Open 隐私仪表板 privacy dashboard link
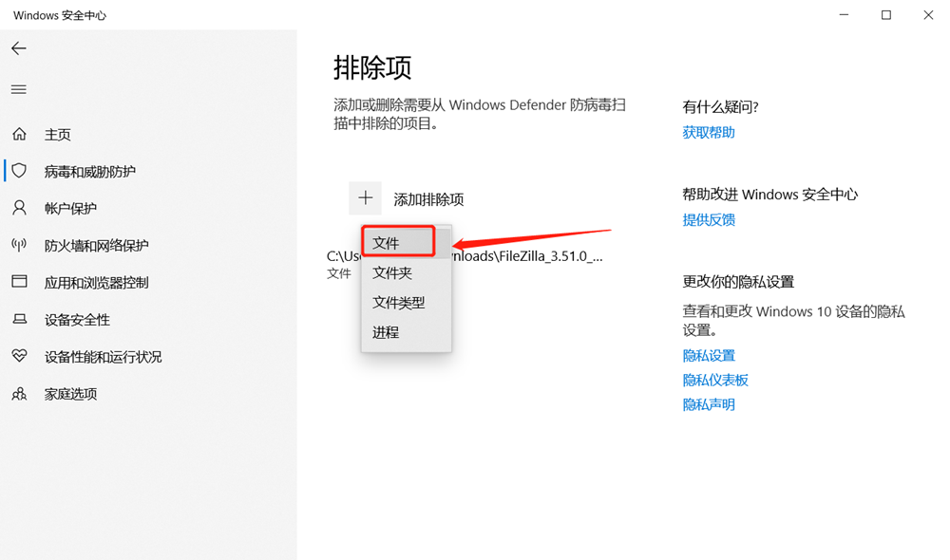950x560 pixels. [713, 380]
